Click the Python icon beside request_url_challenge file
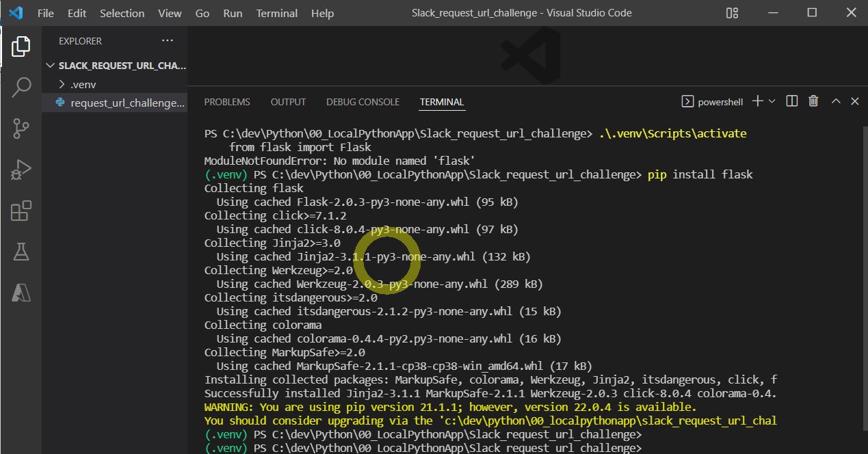Viewport: 868px width, 454px height. click(x=60, y=103)
